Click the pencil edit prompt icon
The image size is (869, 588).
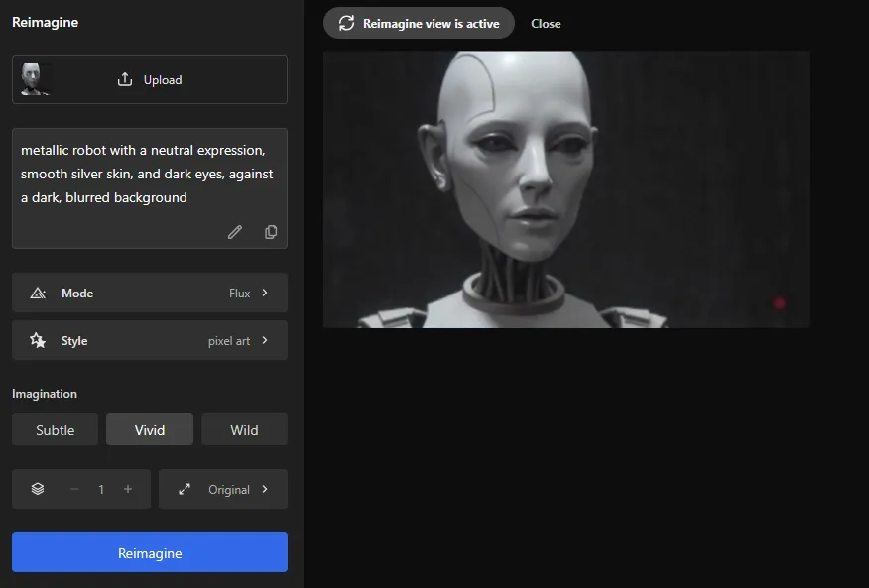tap(235, 232)
